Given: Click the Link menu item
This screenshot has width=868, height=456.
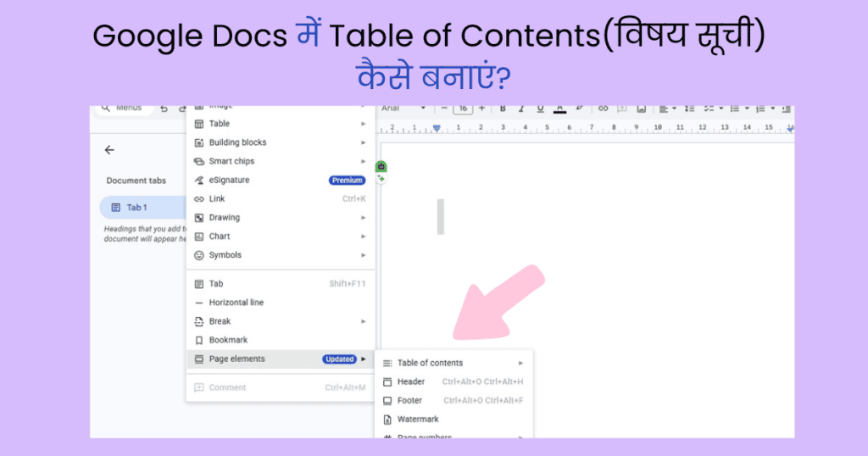Looking at the screenshot, I should coord(281,198).
